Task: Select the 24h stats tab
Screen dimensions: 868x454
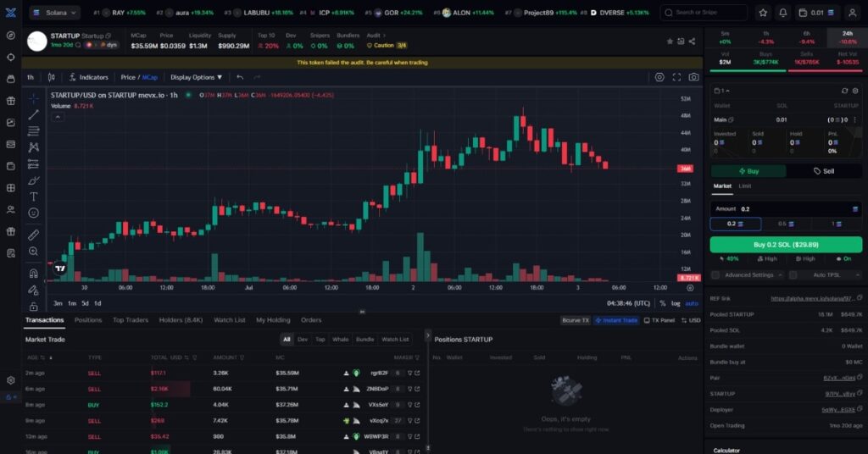Action: tap(847, 37)
